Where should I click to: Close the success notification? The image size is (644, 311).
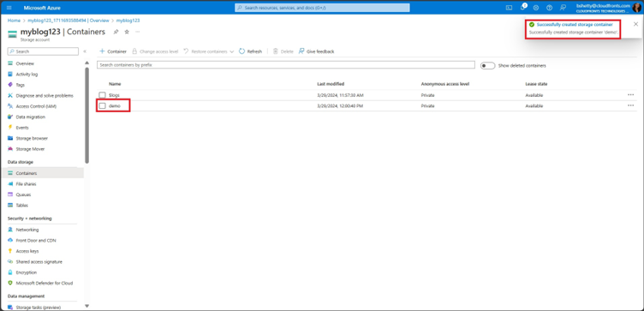(635, 24)
